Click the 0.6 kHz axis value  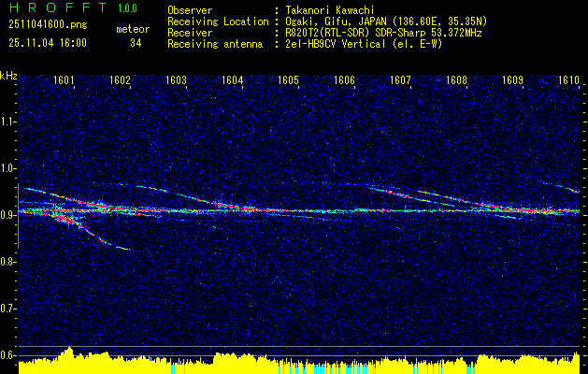[x=8, y=355]
